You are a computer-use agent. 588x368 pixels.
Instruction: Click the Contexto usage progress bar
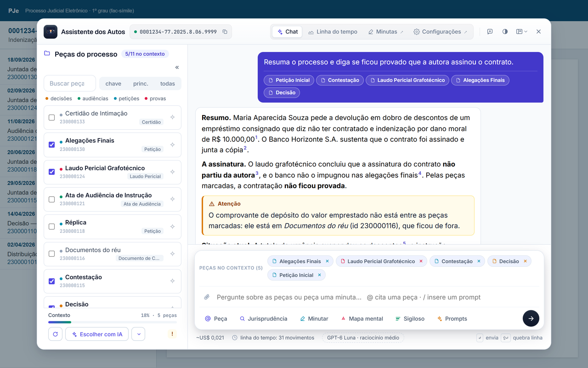pyautogui.click(x=113, y=322)
